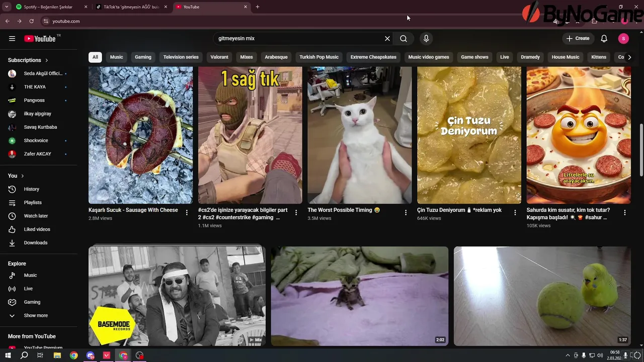This screenshot has width=644, height=362.
Task: Open options menu for Kaşarlı Sucuk short
Action: 187,213
